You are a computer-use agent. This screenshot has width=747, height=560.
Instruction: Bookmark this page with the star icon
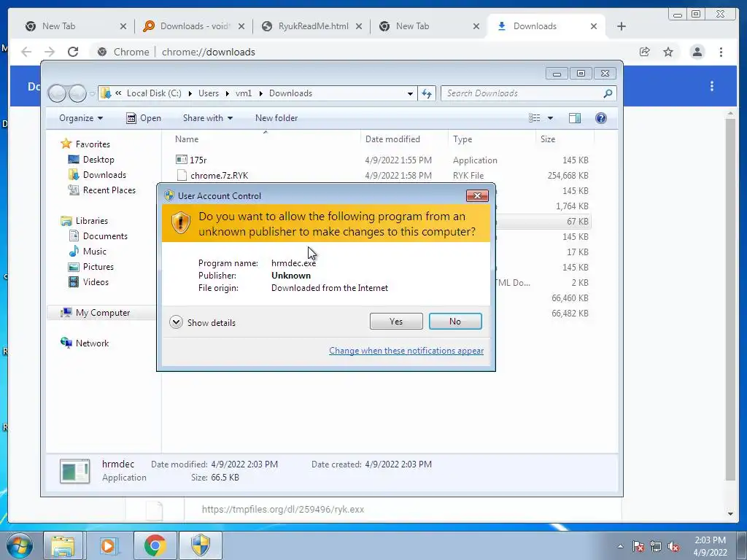coord(668,52)
